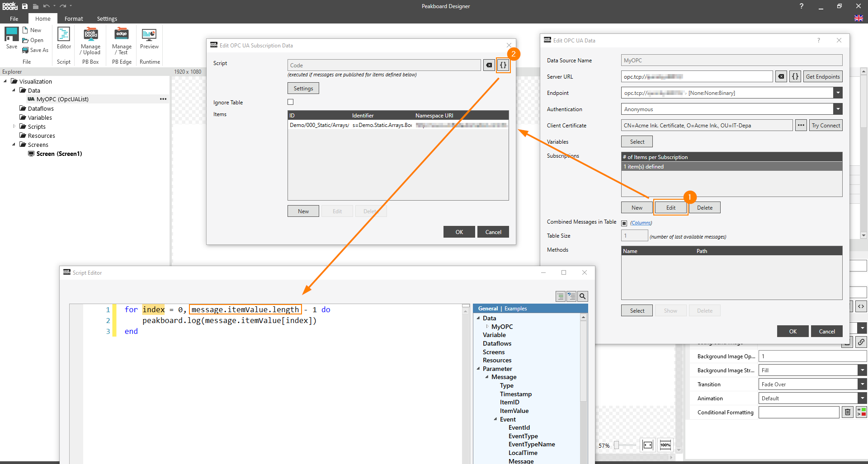The image size is (868, 464).
Task: Click the format code icon in Script Editor
Action: click(x=561, y=296)
